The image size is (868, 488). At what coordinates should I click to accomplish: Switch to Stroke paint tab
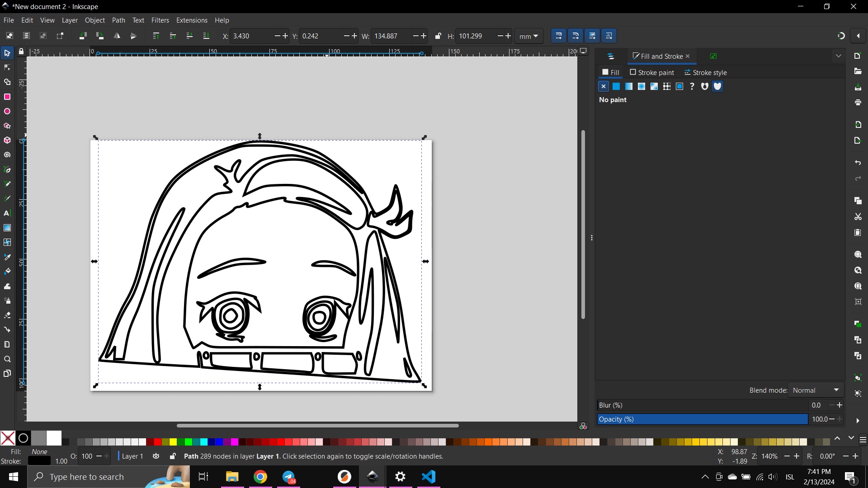point(652,73)
